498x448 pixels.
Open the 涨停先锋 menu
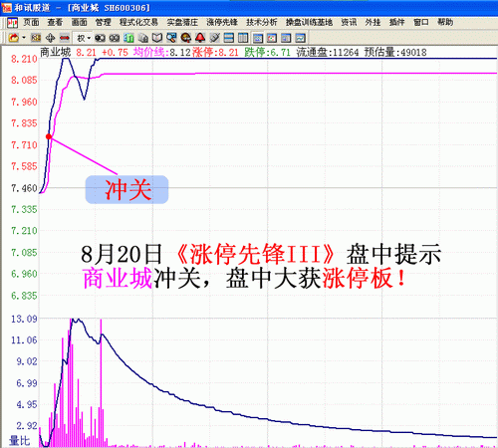coord(222,22)
